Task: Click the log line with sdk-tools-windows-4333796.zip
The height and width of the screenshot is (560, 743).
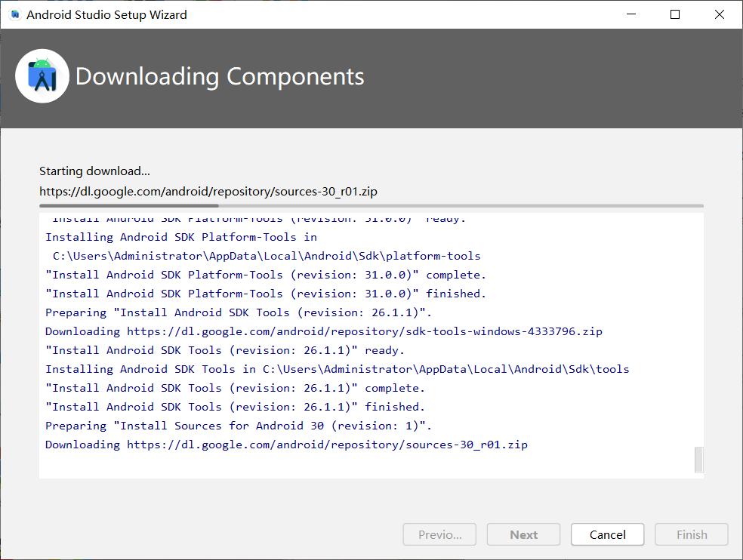Action: click(324, 331)
